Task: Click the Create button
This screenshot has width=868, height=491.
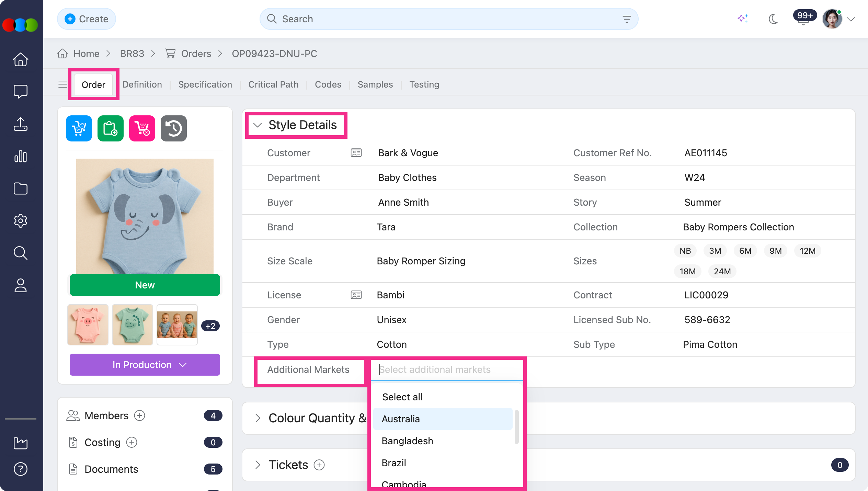Action: 87,19
